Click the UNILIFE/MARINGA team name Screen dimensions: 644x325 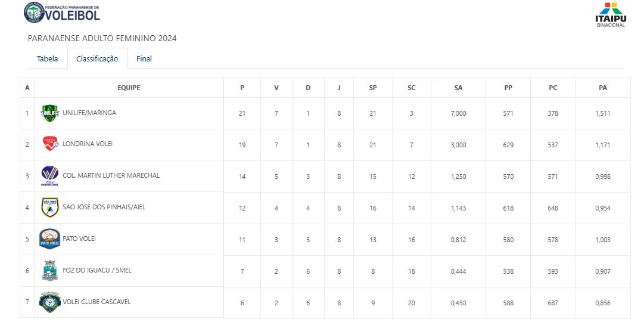(89, 113)
